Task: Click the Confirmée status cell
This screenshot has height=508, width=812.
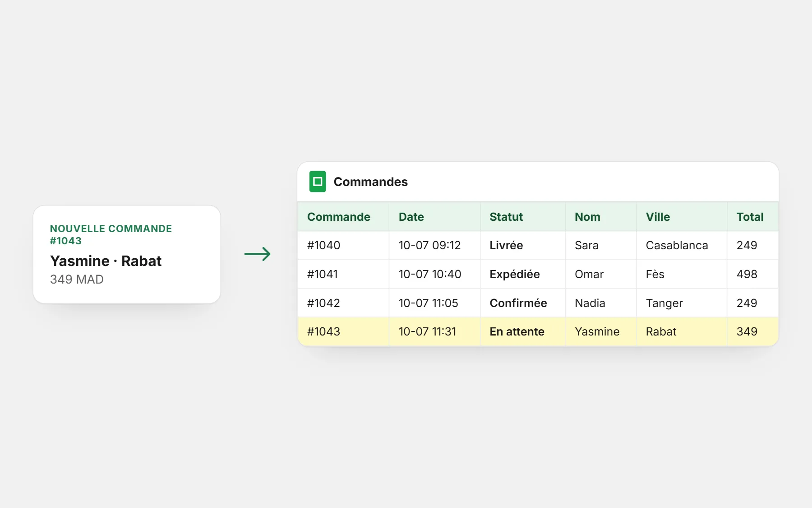Action: pos(523,303)
